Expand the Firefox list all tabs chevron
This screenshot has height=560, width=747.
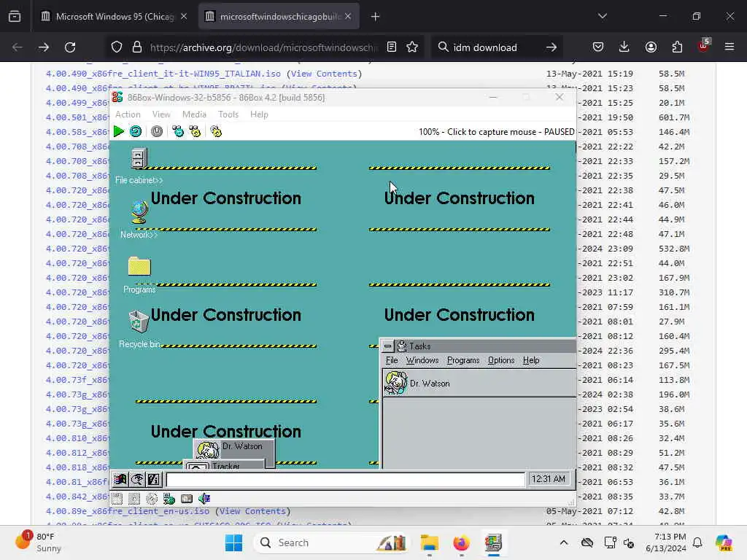(602, 16)
